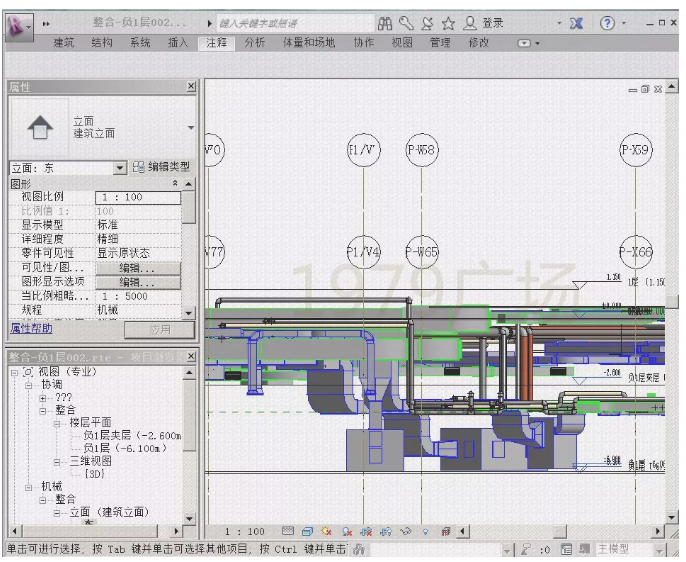
Task: Open the 属性帮助 link
Action: (31, 328)
